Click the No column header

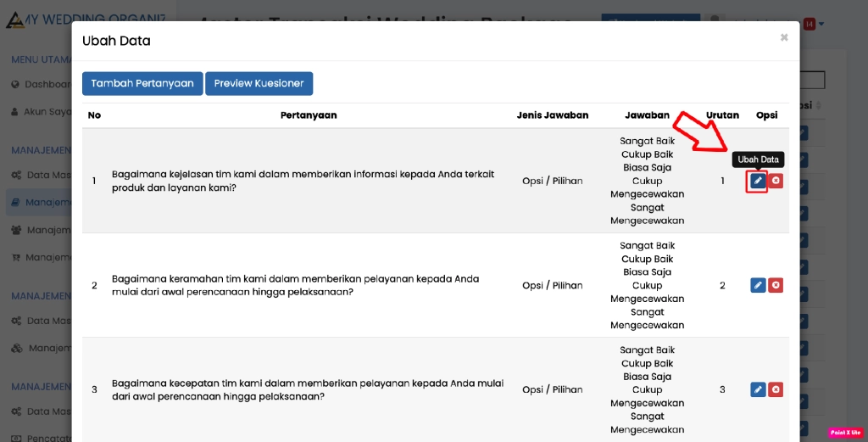(x=94, y=115)
